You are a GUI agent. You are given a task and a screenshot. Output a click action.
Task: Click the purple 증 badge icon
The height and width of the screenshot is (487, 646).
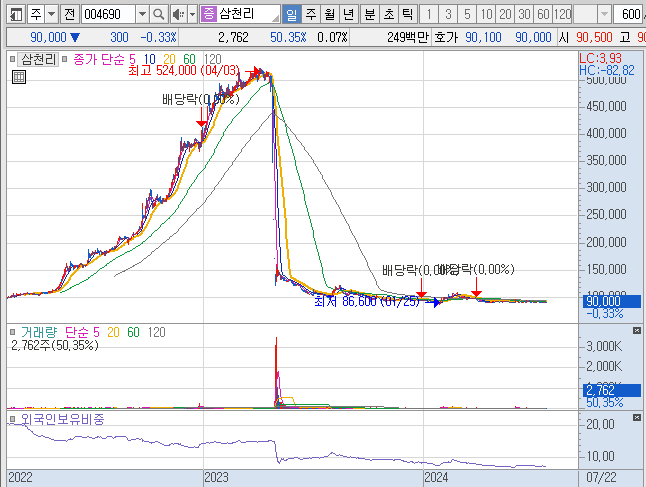[x=208, y=14]
